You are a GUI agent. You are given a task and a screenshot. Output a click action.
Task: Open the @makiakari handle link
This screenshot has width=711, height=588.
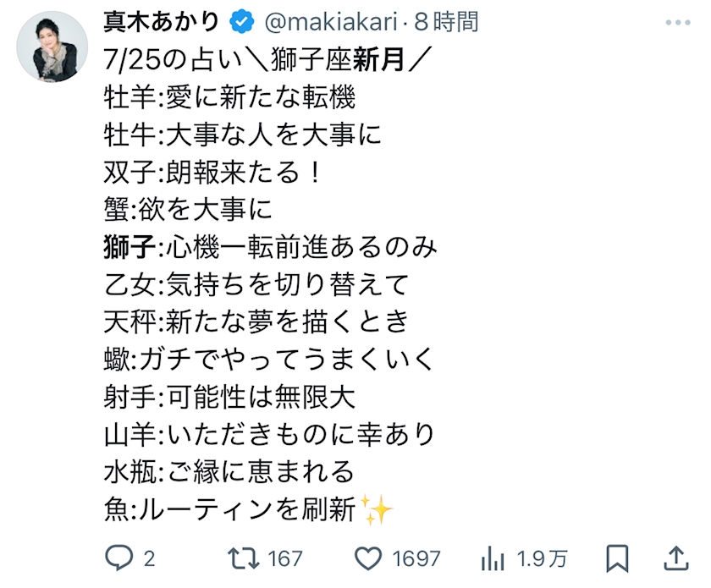331,22
